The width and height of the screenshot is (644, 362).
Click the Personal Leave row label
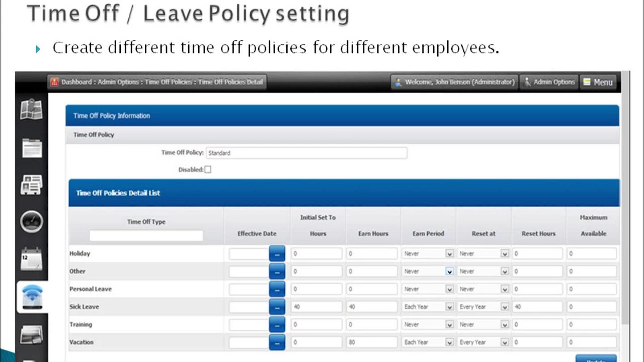click(91, 289)
